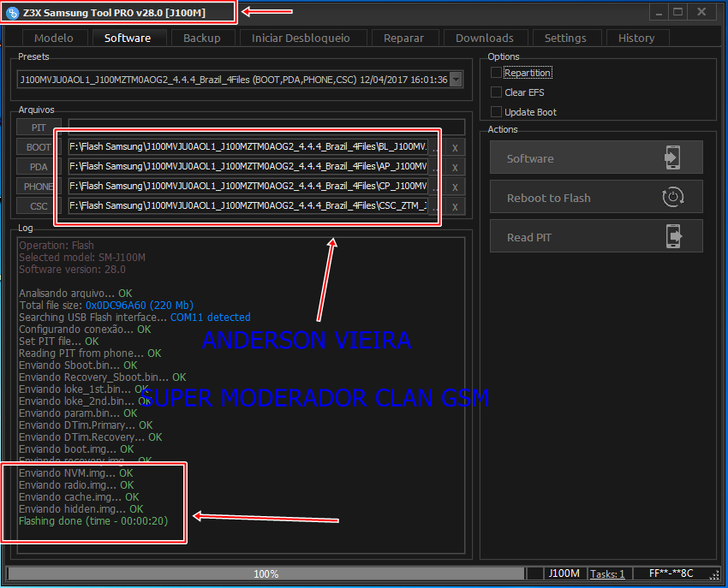
Task: Expand the Presets dropdown arrow
Action: [x=456, y=80]
